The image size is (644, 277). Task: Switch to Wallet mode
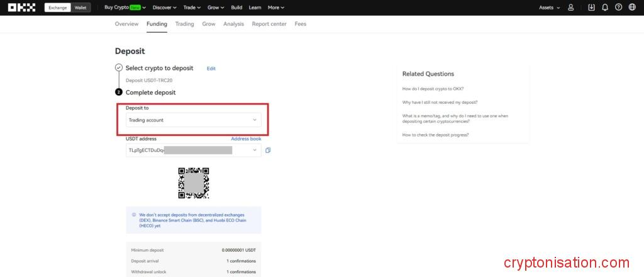coord(80,8)
